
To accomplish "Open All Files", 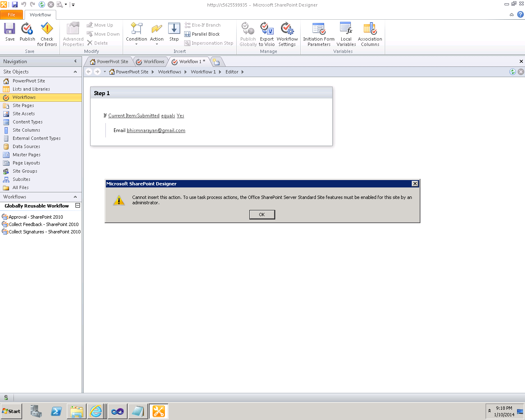I will (x=41, y=187).
